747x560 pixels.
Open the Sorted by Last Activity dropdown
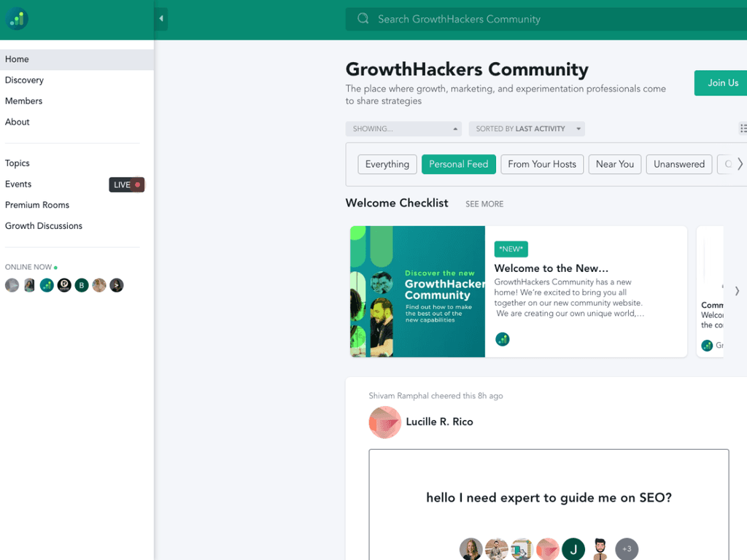527,129
